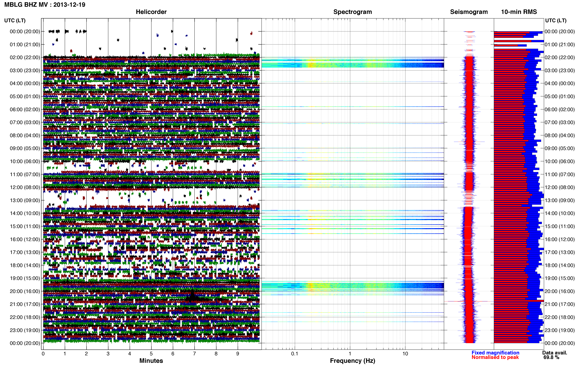Click '08:00 (04:00)' on the Helicorder time axis

pyautogui.click(x=25, y=135)
